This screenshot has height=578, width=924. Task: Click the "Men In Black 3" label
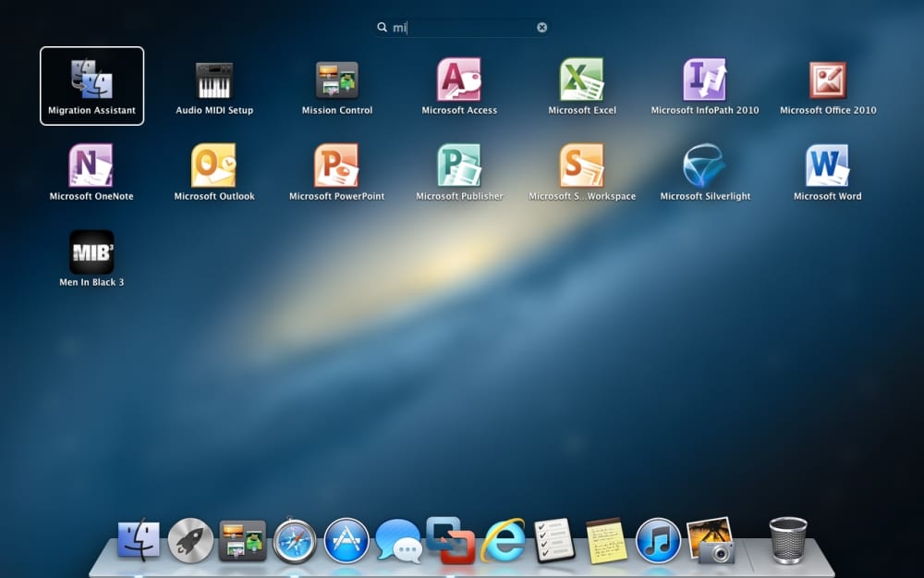(91, 282)
